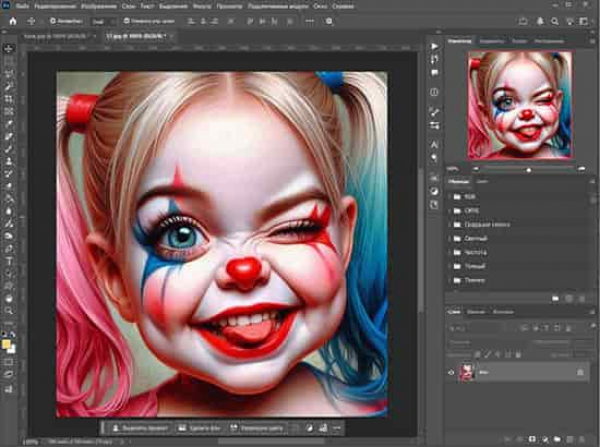Select the Frame tool

(9, 111)
